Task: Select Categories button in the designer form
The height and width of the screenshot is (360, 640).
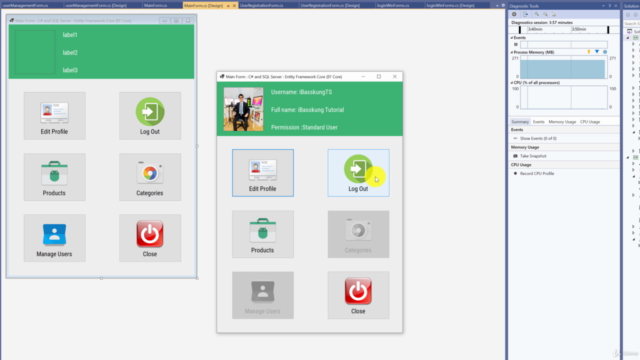Action: (x=150, y=177)
